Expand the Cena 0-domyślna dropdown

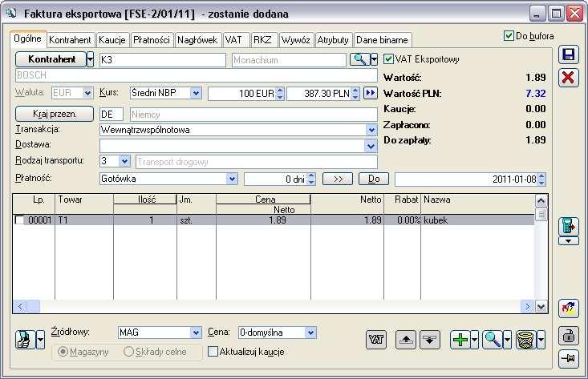[310, 333]
